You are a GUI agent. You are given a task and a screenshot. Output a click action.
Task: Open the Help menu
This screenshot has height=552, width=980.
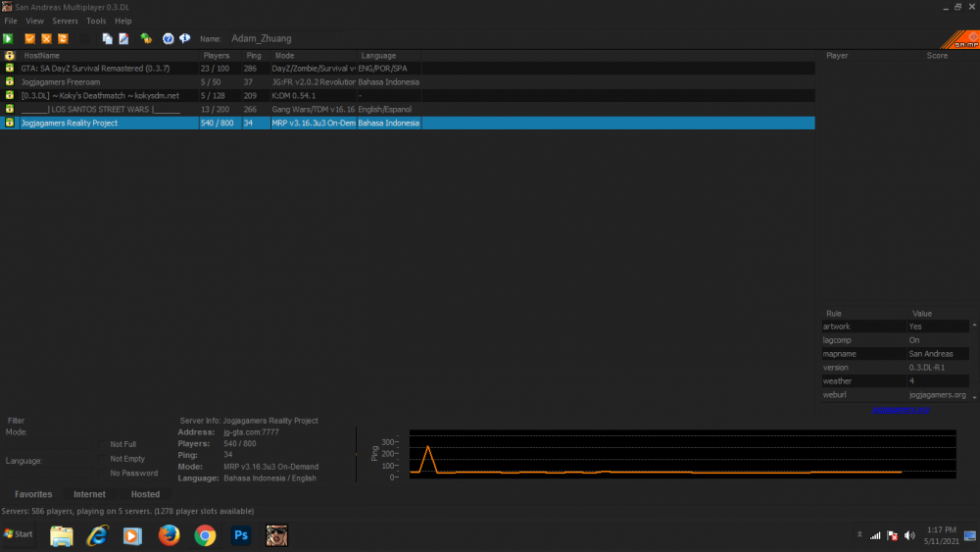pos(123,22)
